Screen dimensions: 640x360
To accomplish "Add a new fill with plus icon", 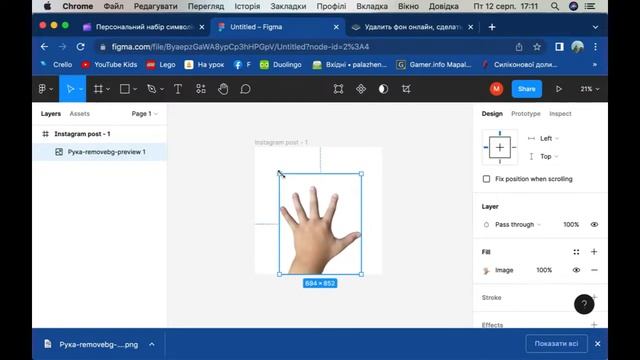I will pyautogui.click(x=594, y=252).
